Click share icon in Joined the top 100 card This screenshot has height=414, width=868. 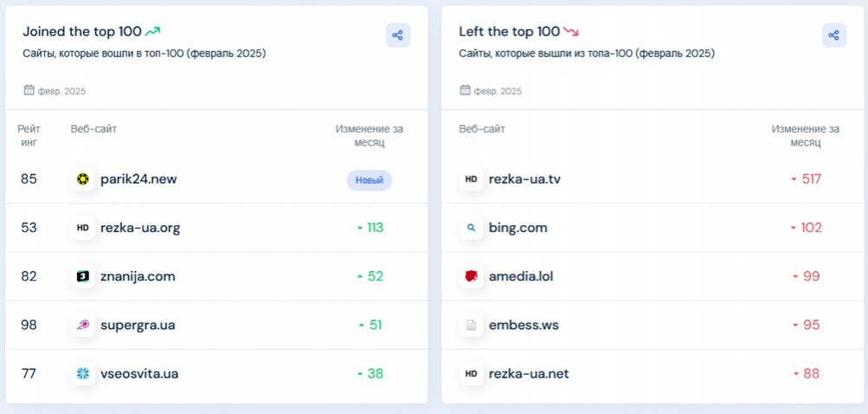(398, 36)
